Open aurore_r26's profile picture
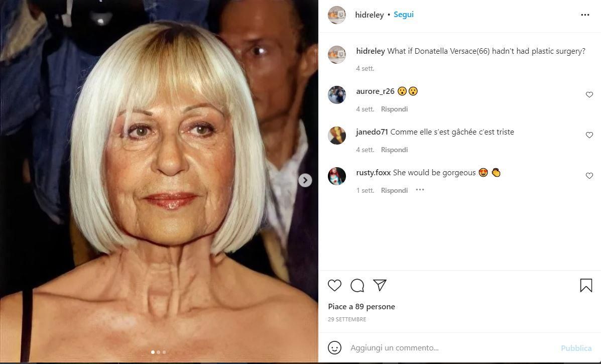 coord(337,95)
